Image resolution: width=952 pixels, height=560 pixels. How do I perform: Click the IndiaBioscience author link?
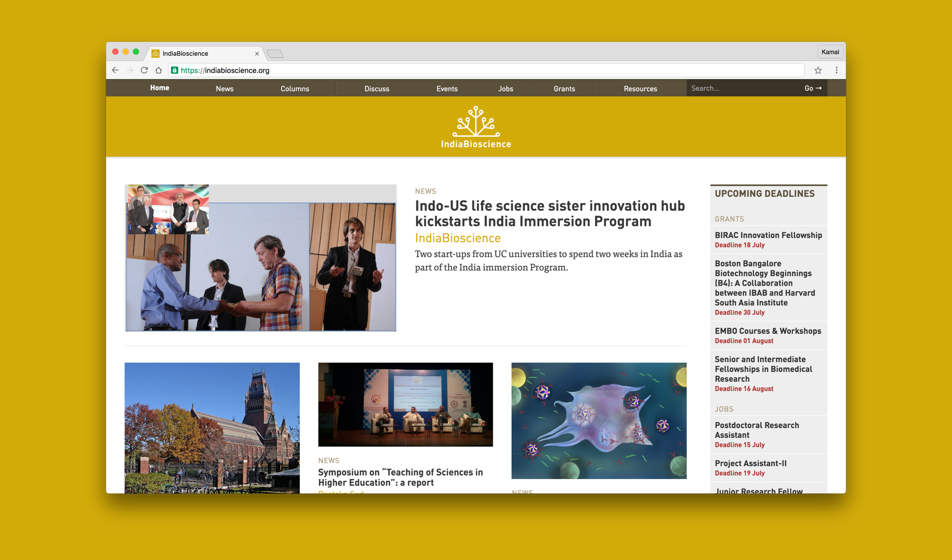click(x=458, y=238)
